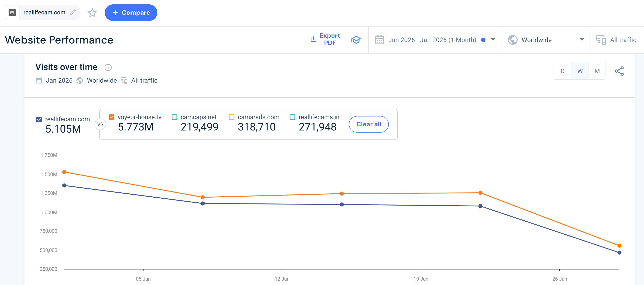The width and height of the screenshot is (644, 285).
Task: Tick the reallifecams.in checkbox
Action: coord(292,117)
